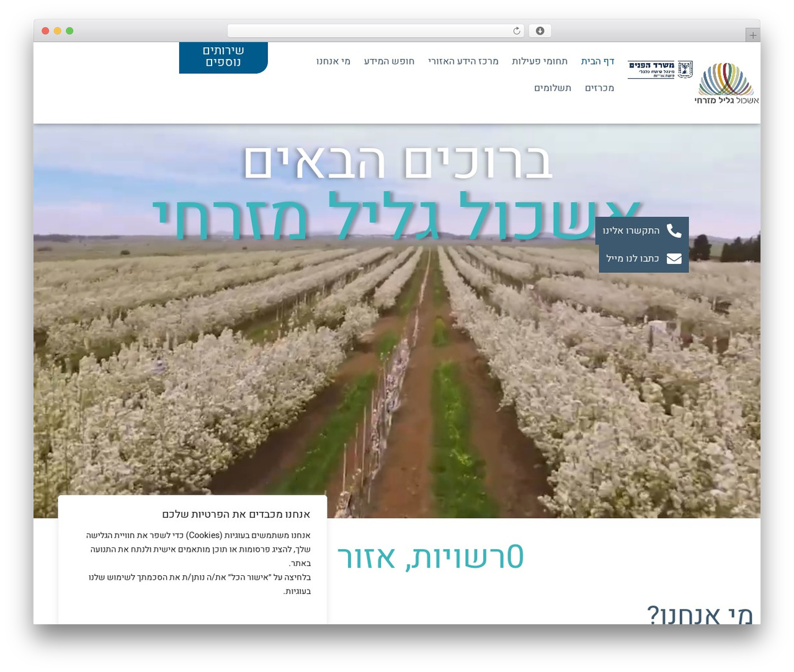Open the תחומי פעילות menu item

540,61
